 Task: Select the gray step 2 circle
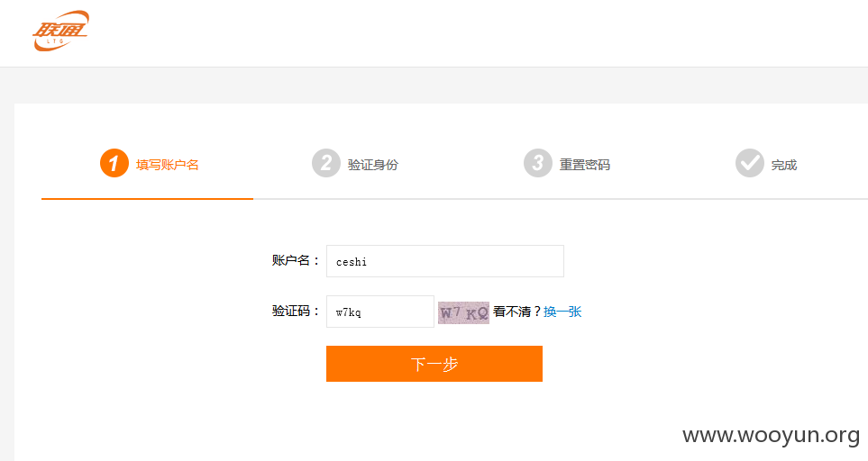(x=326, y=163)
